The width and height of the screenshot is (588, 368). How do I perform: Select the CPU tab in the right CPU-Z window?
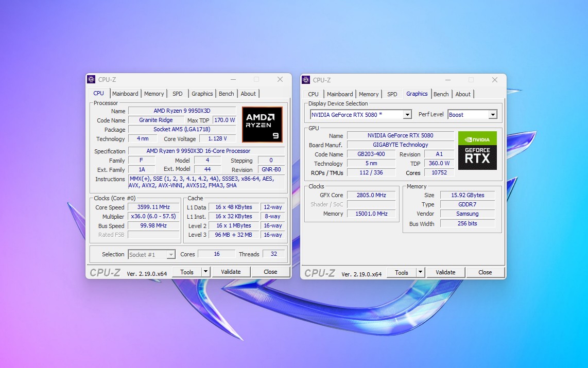[x=313, y=94]
